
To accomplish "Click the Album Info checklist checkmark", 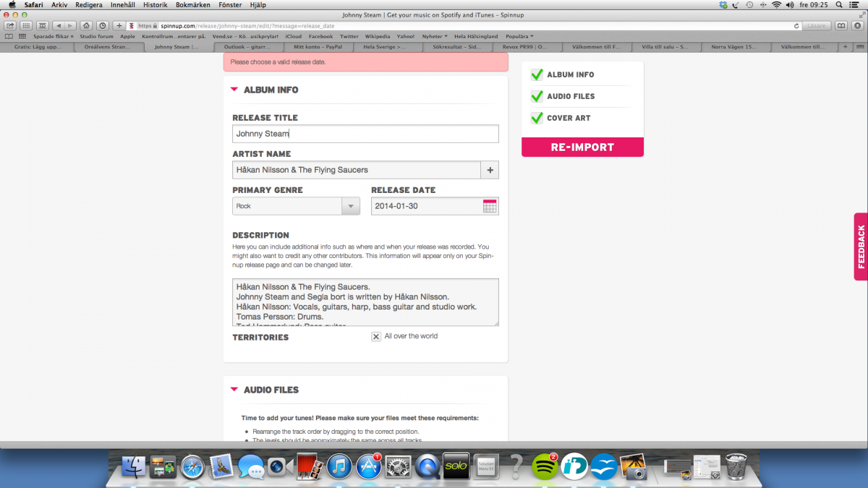I will pyautogui.click(x=537, y=74).
